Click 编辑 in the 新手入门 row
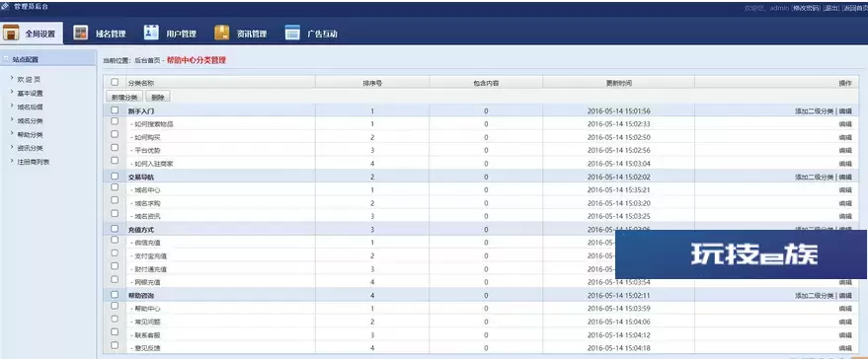Viewport: 868px width, 359px height. coord(845,111)
